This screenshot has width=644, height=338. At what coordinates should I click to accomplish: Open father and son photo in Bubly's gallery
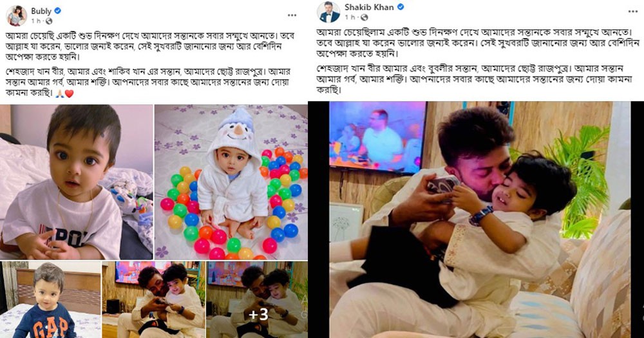point(154,299)
